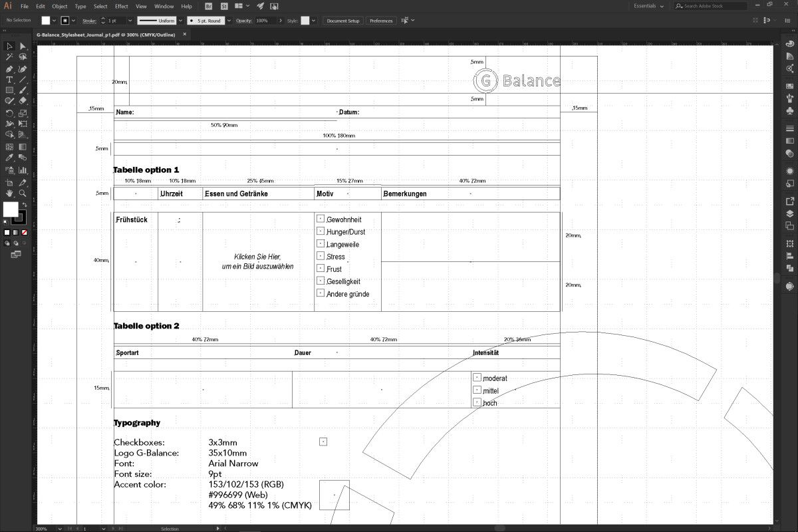
Task: Open the Layers panel icon
Action: (789, 213)
